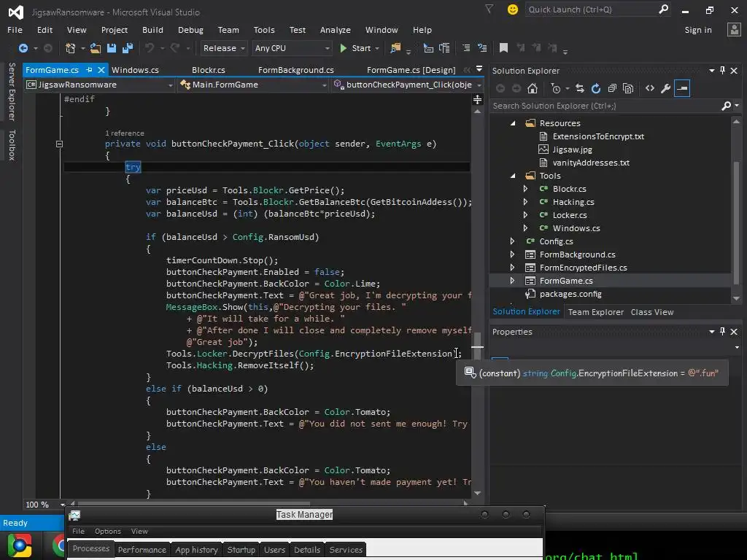Click Sign in link
The width and height of the screenshot is (747, 560).
pos(698,30)
